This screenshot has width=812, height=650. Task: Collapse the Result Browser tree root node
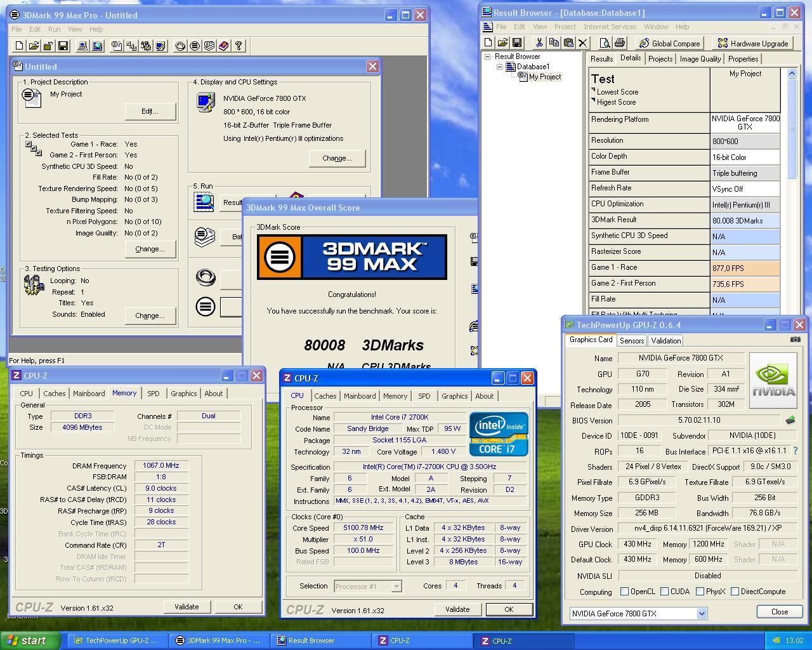tap(488, 56)
